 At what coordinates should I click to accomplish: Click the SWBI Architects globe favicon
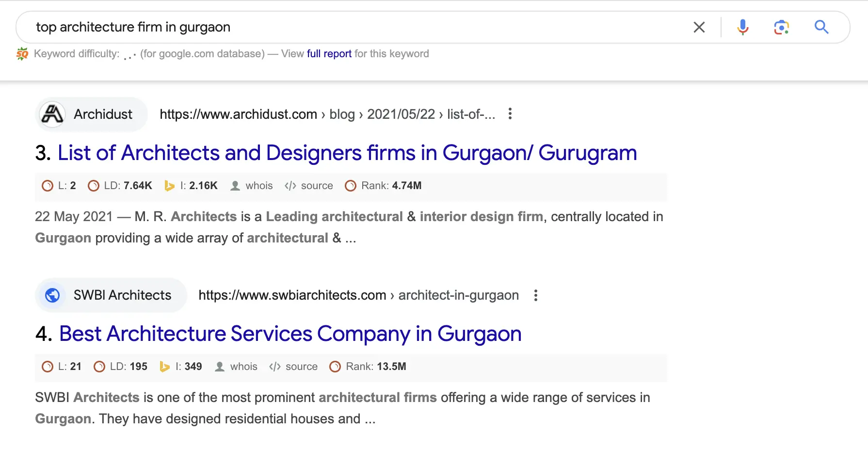52,295
